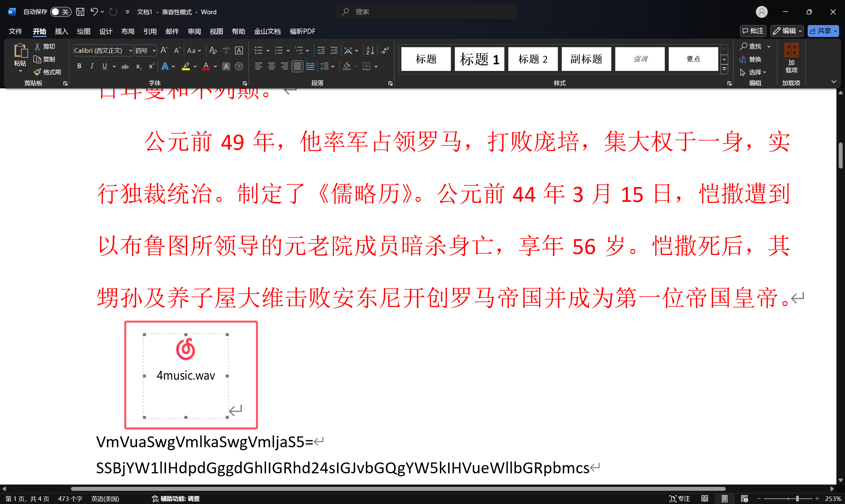Viewport: 845px width, 504px height.
Task: Click the 批注 comments button
Action: [x=753, y=31]
